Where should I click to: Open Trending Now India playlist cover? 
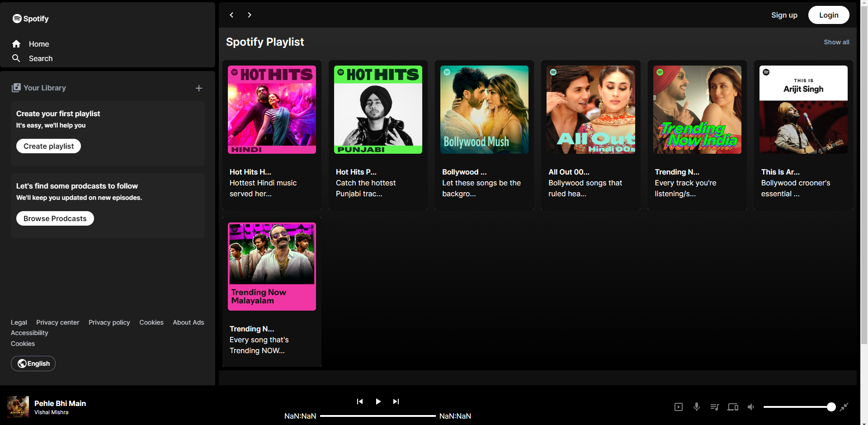point(697,109)
